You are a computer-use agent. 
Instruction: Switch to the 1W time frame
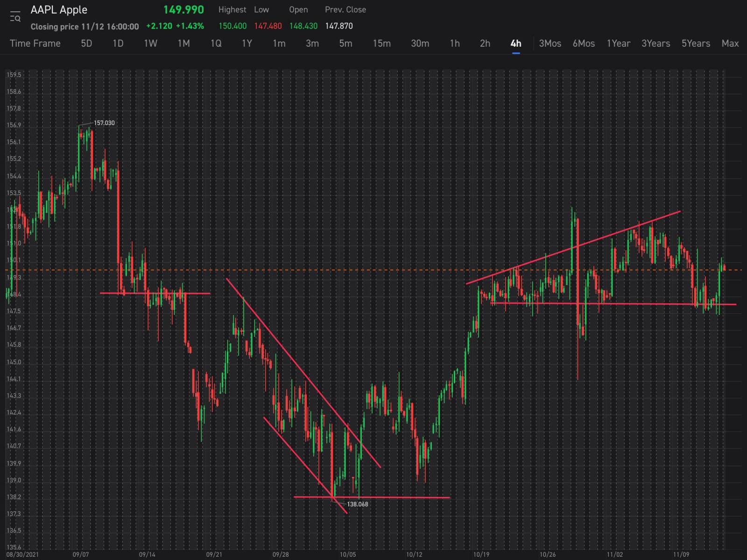tap(150, 43)
